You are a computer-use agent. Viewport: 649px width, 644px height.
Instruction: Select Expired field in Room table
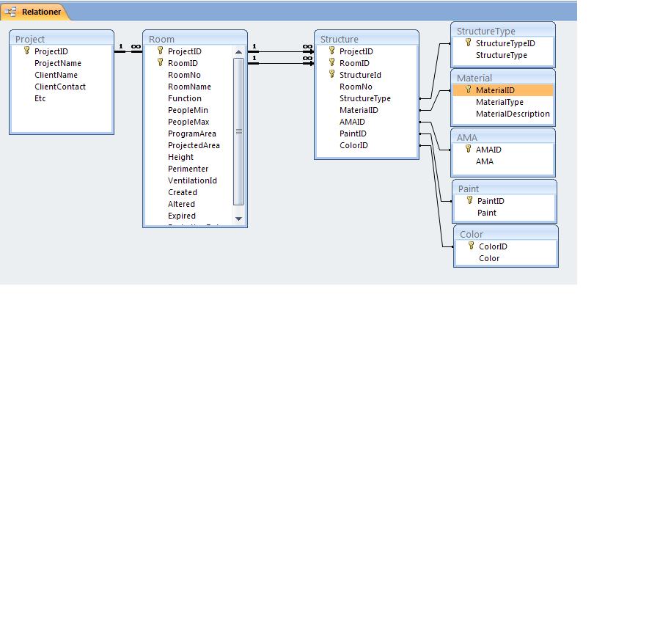(182, 216)
